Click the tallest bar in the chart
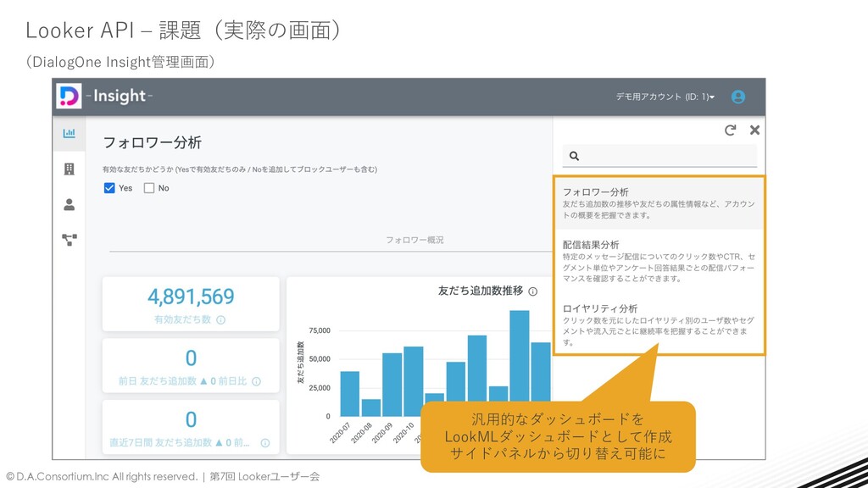This screenshot has width=868, height=488. pyautogui.click(x=520, y=363)
